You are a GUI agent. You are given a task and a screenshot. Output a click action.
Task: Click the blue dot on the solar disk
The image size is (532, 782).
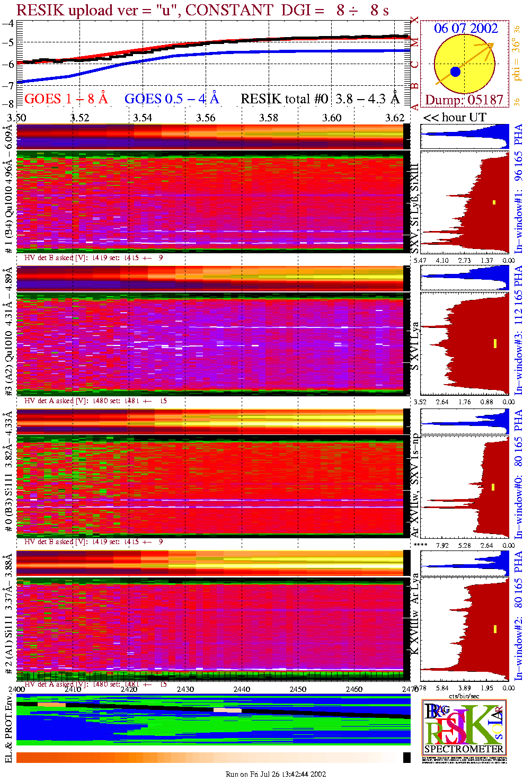(455, 72)
